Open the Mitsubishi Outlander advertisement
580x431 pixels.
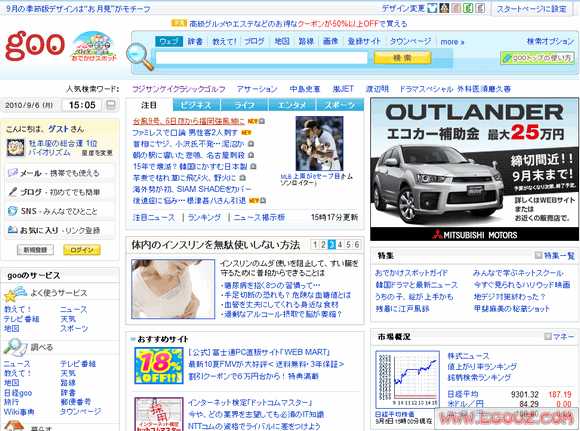pyautogui.click(x=475, y=169)
